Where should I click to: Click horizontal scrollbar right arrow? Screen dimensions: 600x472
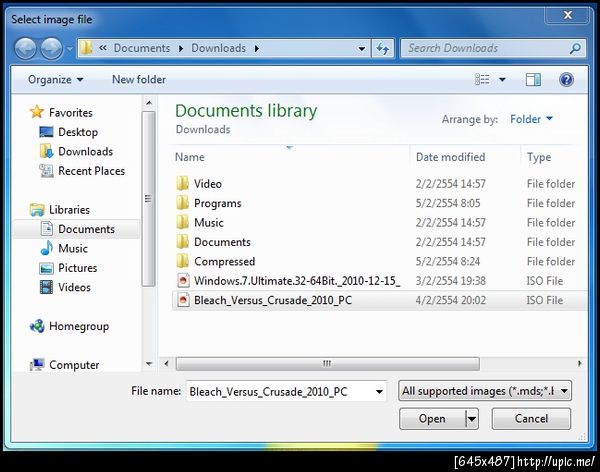click(x=580, y=363)
